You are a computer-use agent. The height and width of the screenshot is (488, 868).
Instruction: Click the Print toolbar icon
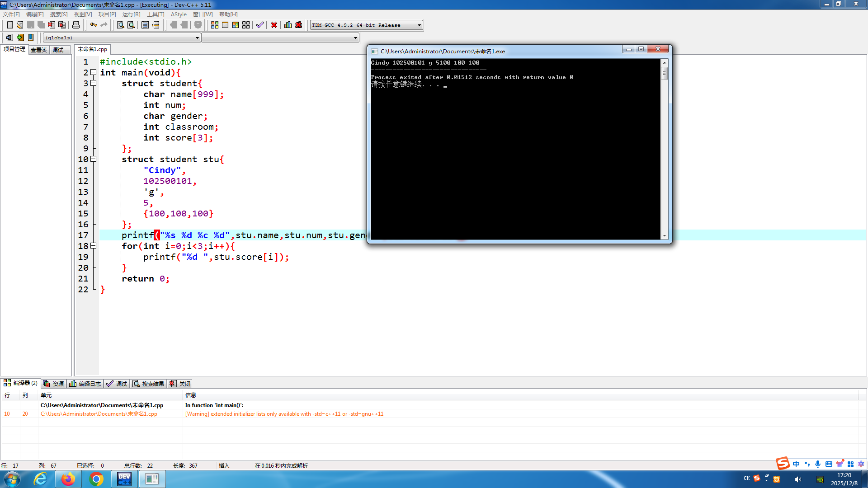pyautogui.click(x=76, y=25)
